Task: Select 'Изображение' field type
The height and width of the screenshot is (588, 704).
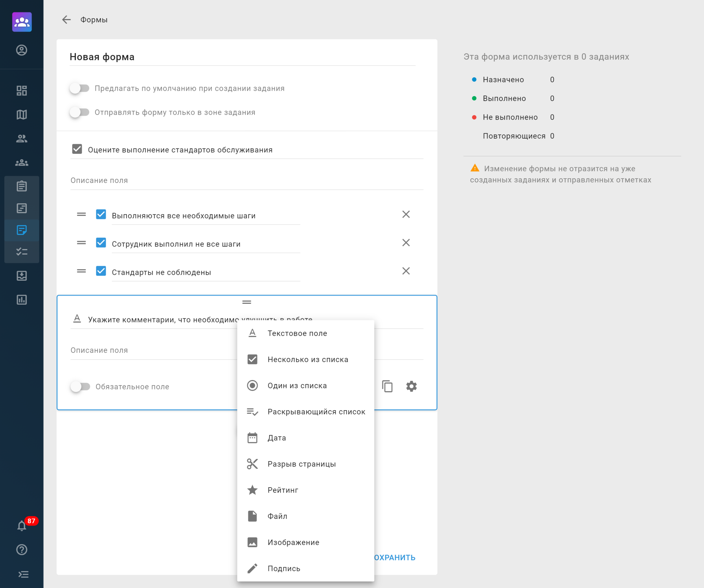Action: point(306,542)
